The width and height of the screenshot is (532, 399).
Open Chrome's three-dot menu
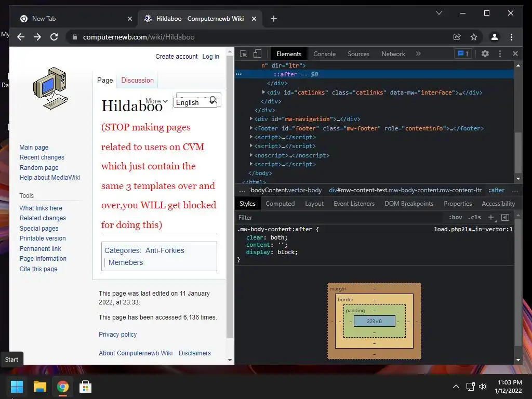click(511, 37)
